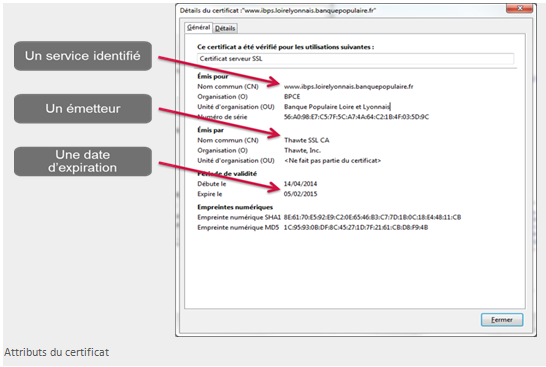Switch to the Détails tab

tap(225, 28)
